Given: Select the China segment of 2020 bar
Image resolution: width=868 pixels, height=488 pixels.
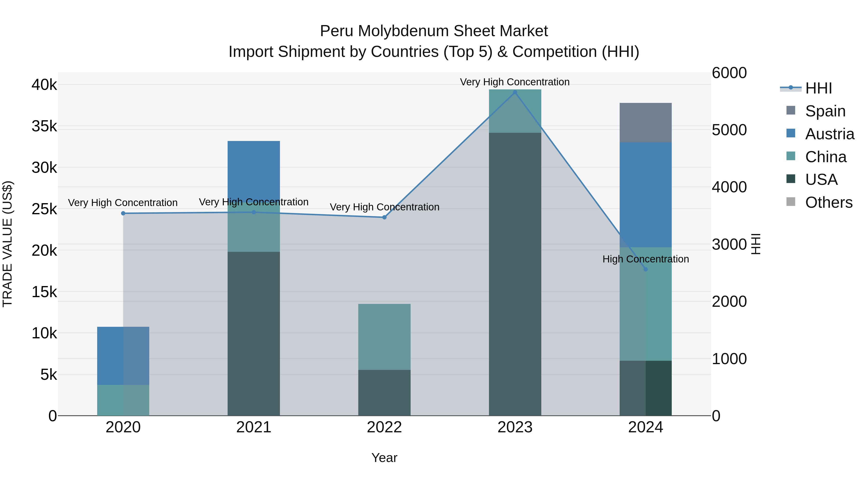Looking at the screenshot, I should (123, 400).
